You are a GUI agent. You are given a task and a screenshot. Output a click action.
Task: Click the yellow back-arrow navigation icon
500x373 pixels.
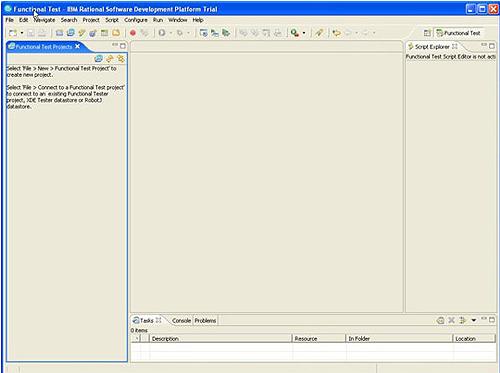[337, 33]
